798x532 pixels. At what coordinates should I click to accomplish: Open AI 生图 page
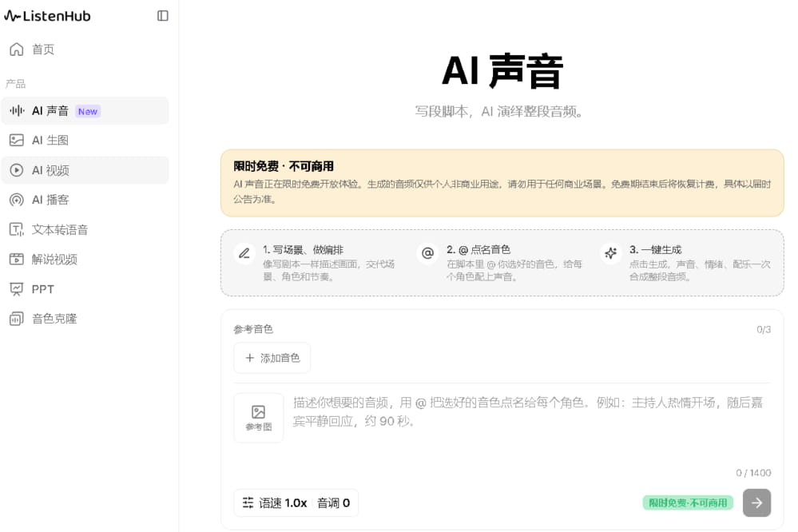(85, 140)
